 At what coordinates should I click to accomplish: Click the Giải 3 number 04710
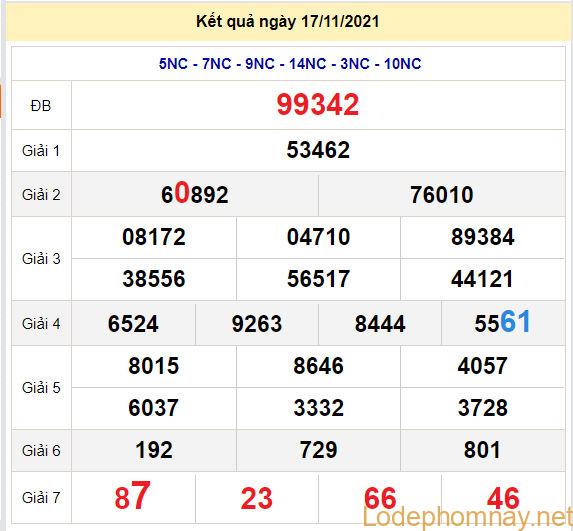pos(318,237)
